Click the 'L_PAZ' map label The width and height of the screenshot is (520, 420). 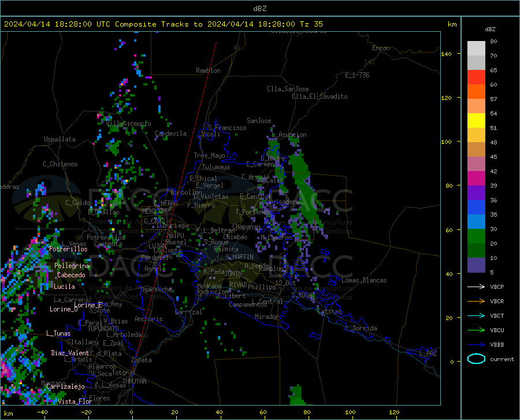(x=428, y=354)
